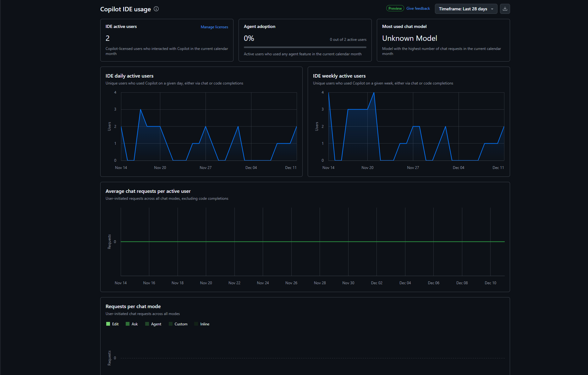588x375 pixels.
Task: Toggle the Agent legend swatch
Action: (x=147, y=324)
